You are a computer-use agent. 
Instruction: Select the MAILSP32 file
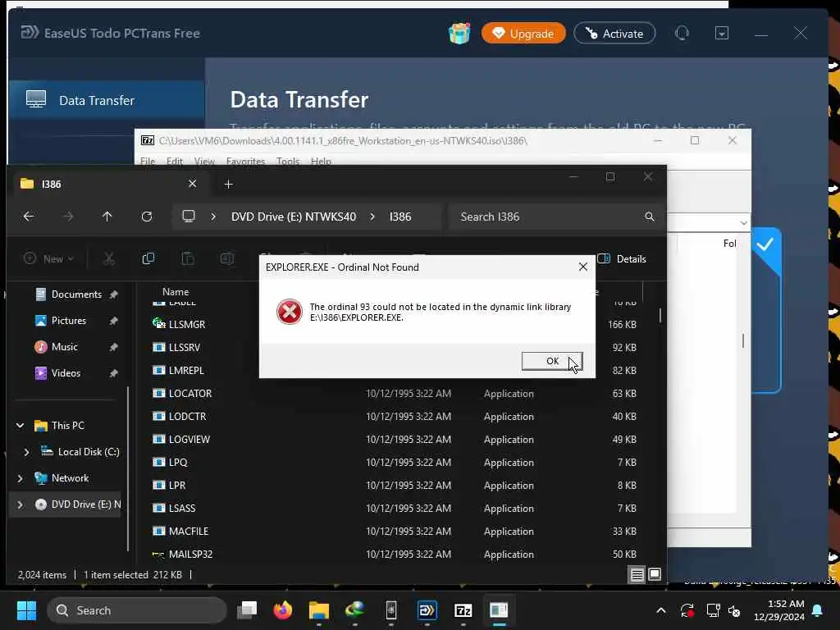click(190, 555)
